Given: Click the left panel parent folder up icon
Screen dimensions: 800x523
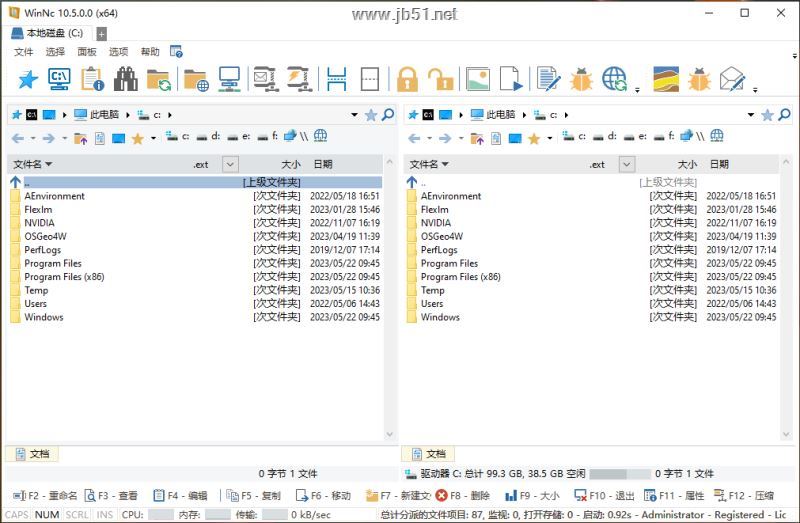Looking at the screenshot, I should pos(80,138).
